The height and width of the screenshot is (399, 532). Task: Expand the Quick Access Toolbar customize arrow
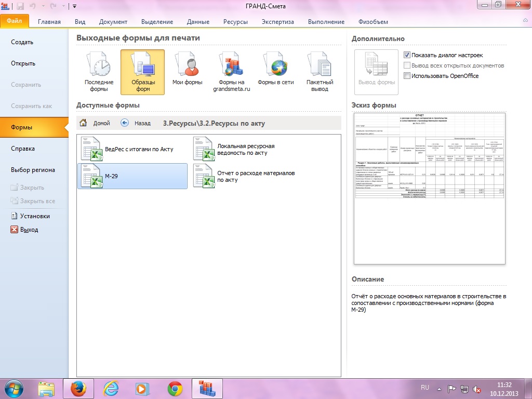[x=75, y=6]
